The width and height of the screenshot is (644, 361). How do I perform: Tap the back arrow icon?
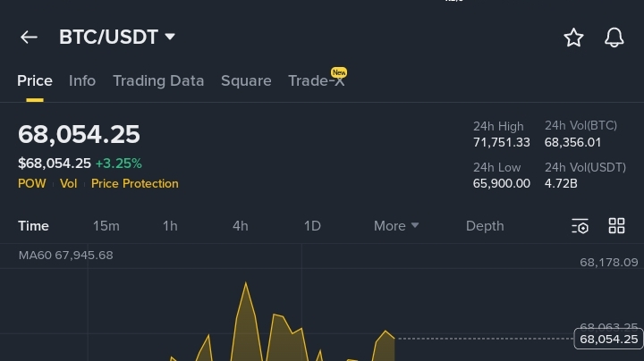(29, 37)
